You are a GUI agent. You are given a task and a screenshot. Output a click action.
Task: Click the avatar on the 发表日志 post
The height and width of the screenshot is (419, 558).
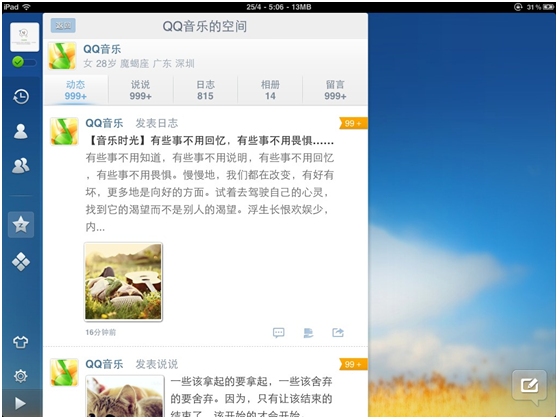coord(64,131)
